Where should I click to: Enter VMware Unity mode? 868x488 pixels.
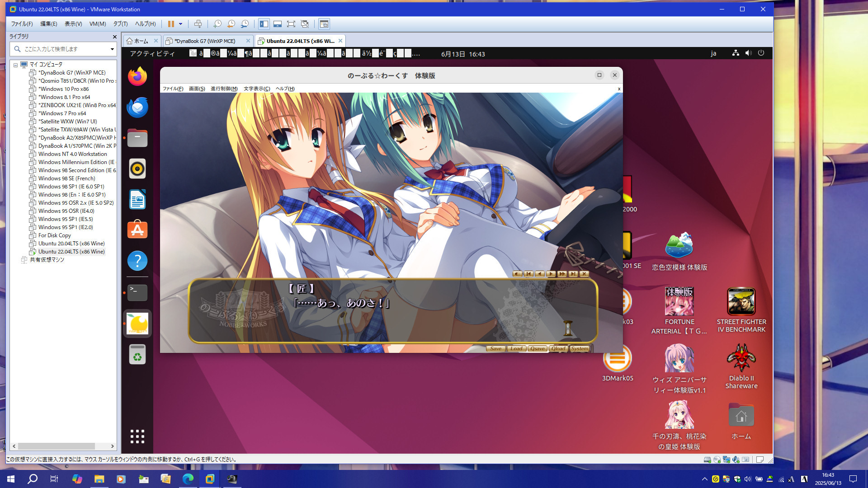(305, 24)
